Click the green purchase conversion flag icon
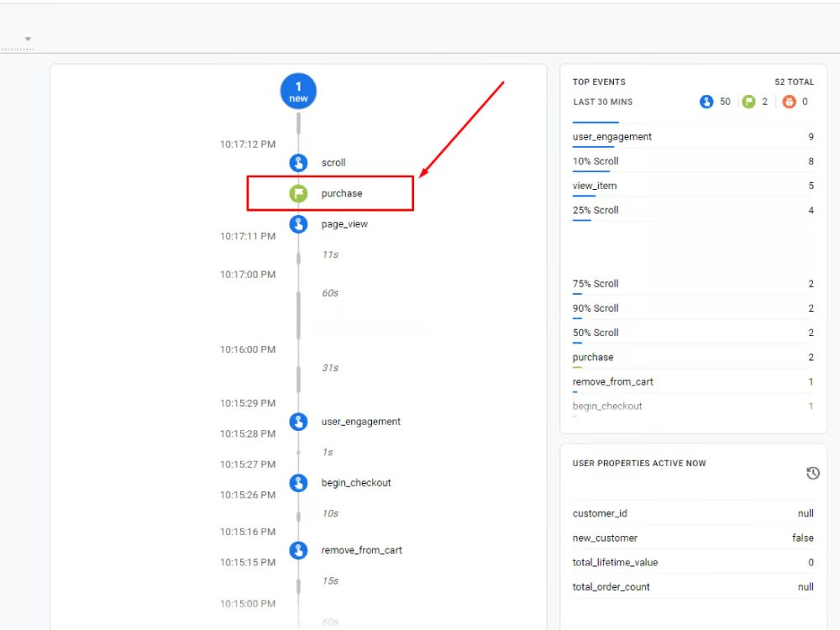This screenshot has width=840, height=630. pos(298,193)
